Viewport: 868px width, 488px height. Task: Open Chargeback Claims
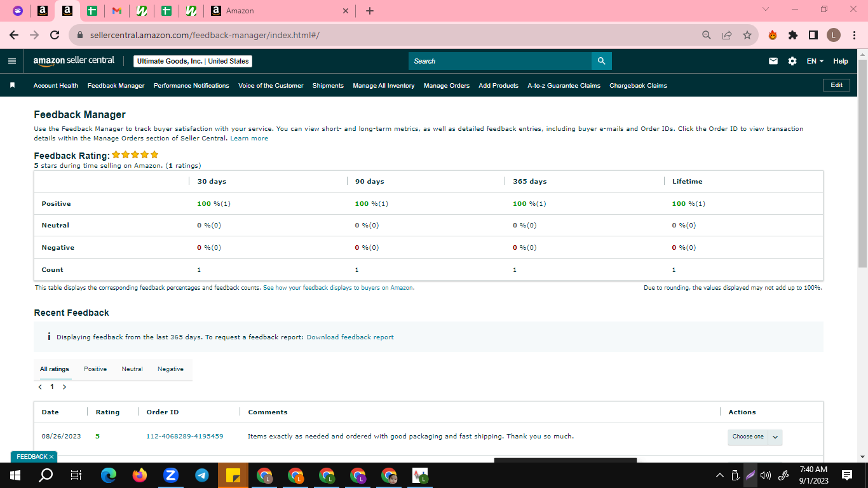pos(638,85)
